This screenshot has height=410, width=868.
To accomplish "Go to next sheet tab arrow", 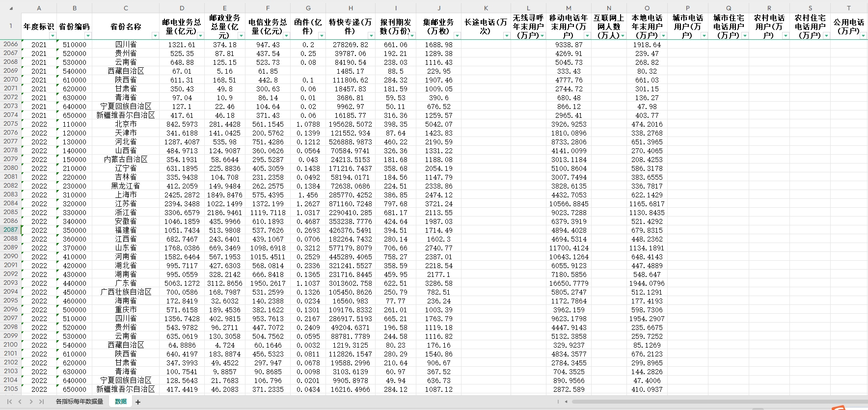I will click(x=31, y=402).
